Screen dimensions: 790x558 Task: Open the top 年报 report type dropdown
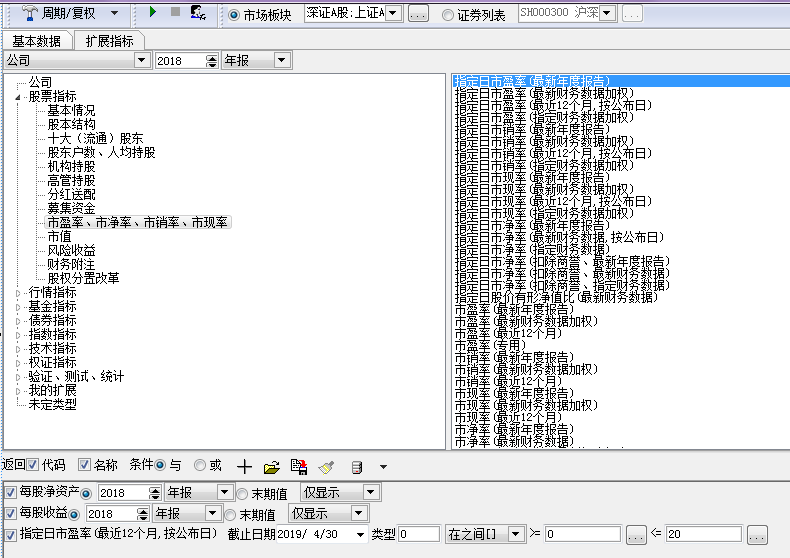pos(282,60)
